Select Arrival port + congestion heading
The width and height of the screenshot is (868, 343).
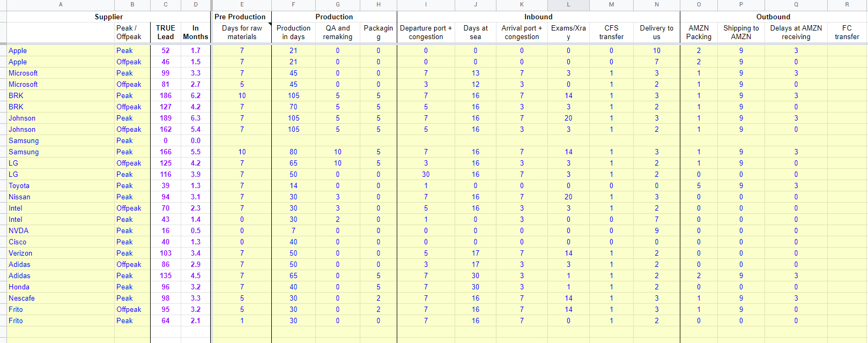tap(522, 32)
